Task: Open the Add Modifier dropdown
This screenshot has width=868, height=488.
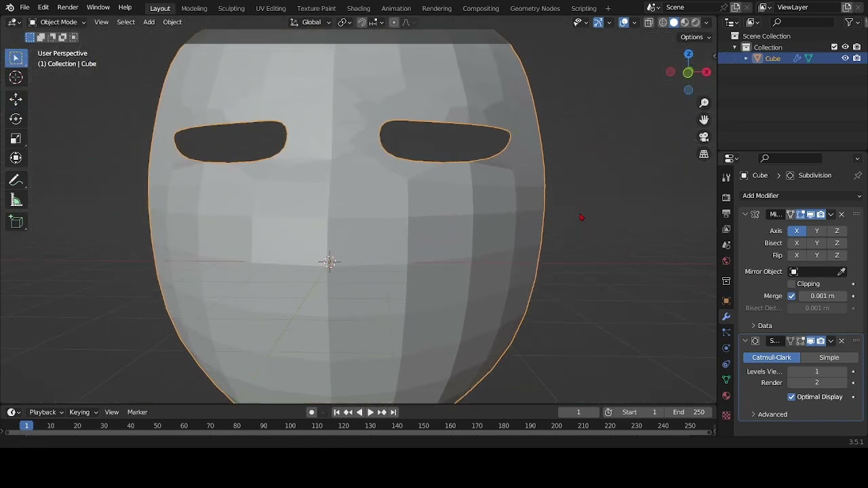Action: [802, 196]
